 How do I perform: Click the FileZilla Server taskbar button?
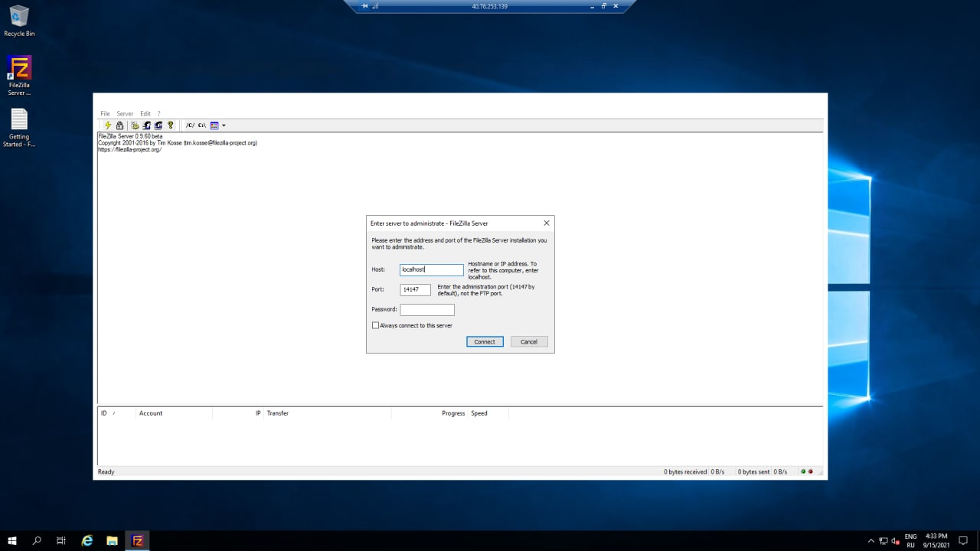coord(138,540)
